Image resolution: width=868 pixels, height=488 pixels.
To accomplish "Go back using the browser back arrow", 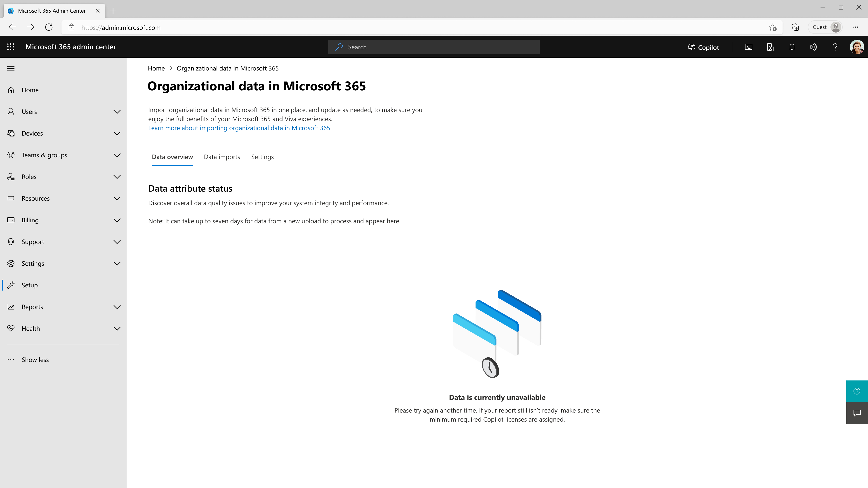I will (12, 27).
